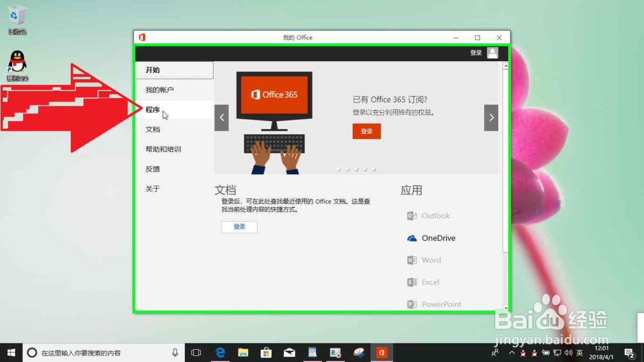Click 登录 text in the top bar
The image size is (644, 362).
point(476,53)
